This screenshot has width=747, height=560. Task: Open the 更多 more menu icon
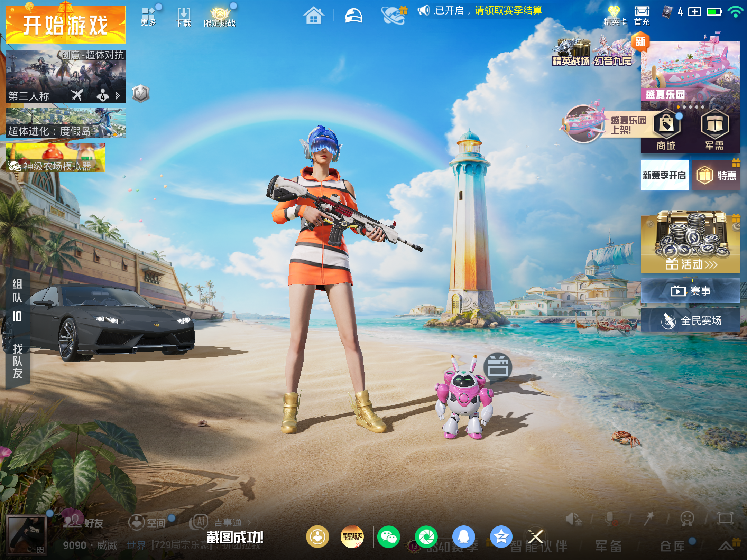[x=149, y=17]
